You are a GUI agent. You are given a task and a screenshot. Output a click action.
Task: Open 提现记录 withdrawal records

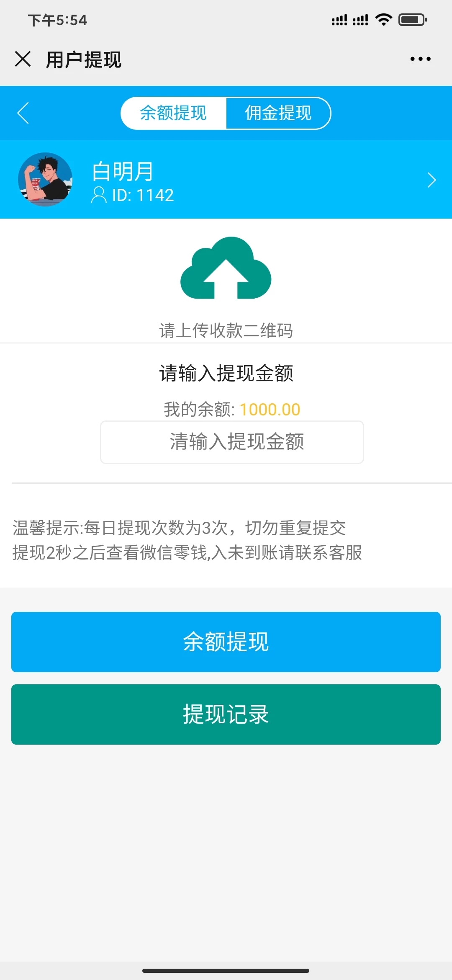[x=226, y=714]
